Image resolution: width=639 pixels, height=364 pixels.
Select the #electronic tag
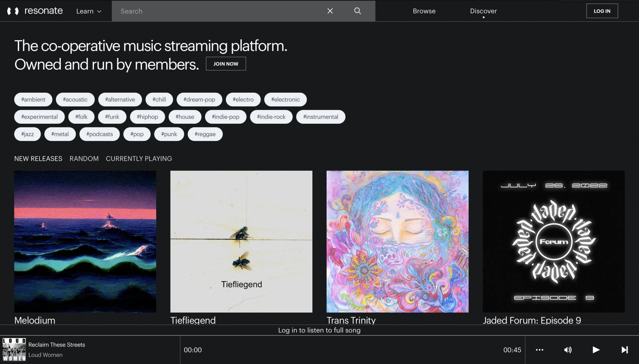(x=285, y=99)
